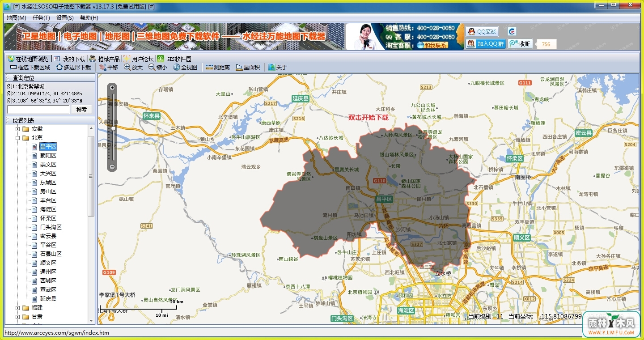Click the QQ交谈 chat button
Image resolution: width=644 pixels, height=340 pixels.
tap(482, 31)
